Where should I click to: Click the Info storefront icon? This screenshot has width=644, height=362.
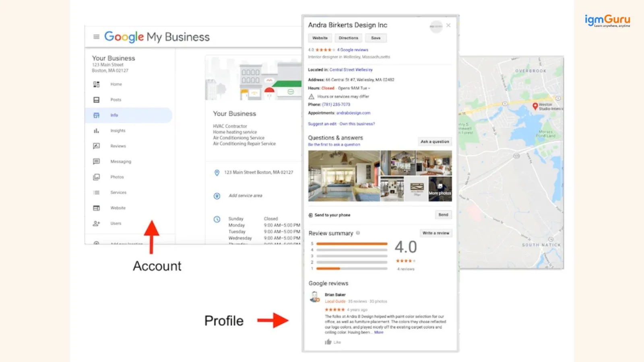(96, 115)
